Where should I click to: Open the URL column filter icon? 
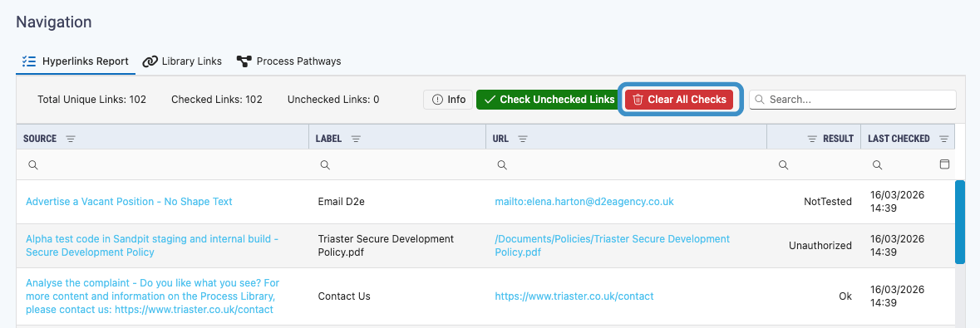pyautogui.click(x=523, y=139)
